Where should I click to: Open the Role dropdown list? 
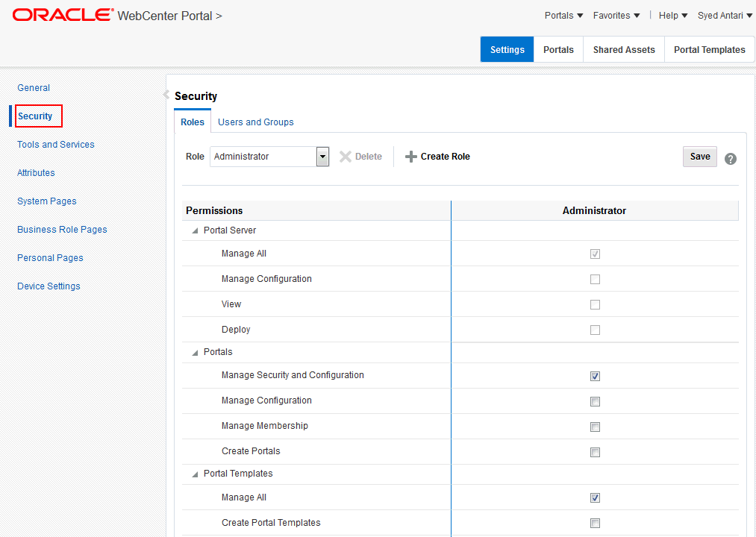pyautogui.click(x=322, y=157)
